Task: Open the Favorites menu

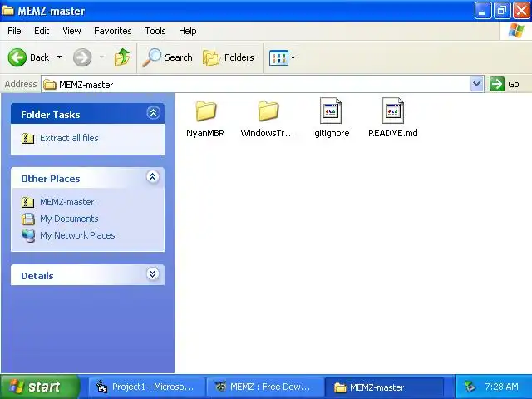Action: click(x=113, y=31)
